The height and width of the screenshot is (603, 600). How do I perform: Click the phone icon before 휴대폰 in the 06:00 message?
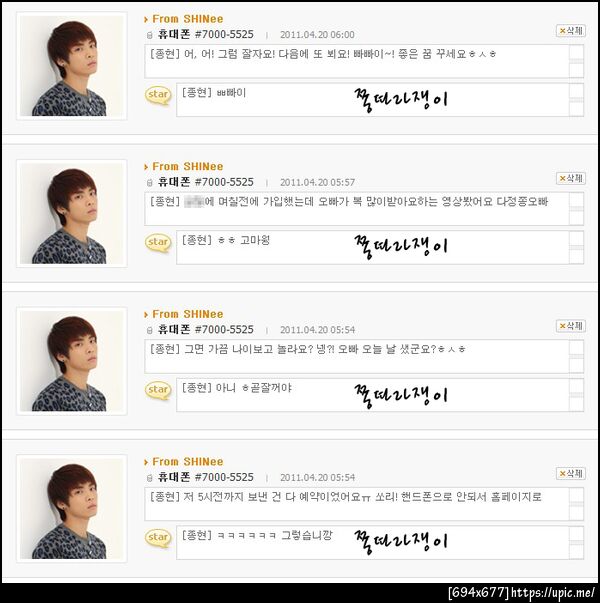tap(150, 35)
